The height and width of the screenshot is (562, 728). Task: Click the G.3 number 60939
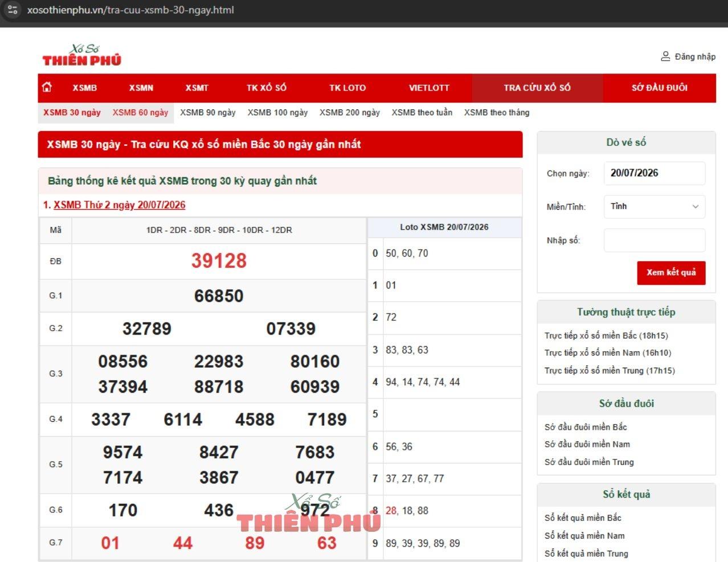point(315,386)
